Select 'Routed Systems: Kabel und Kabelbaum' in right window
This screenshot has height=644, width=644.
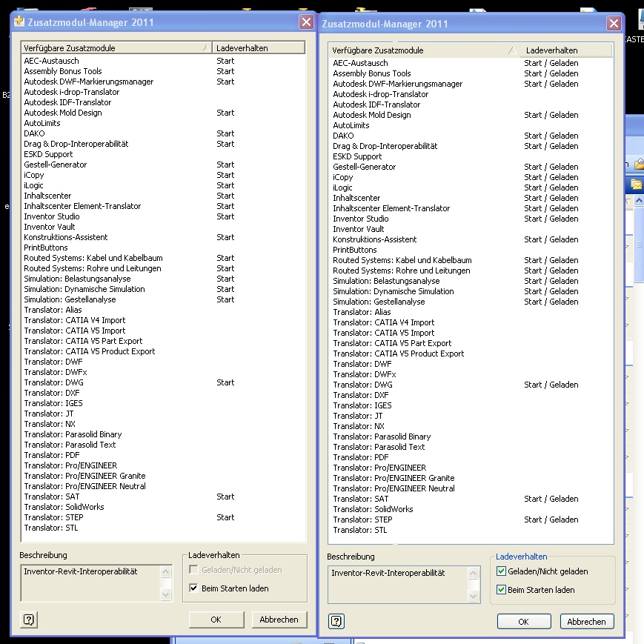pos(402,260)
